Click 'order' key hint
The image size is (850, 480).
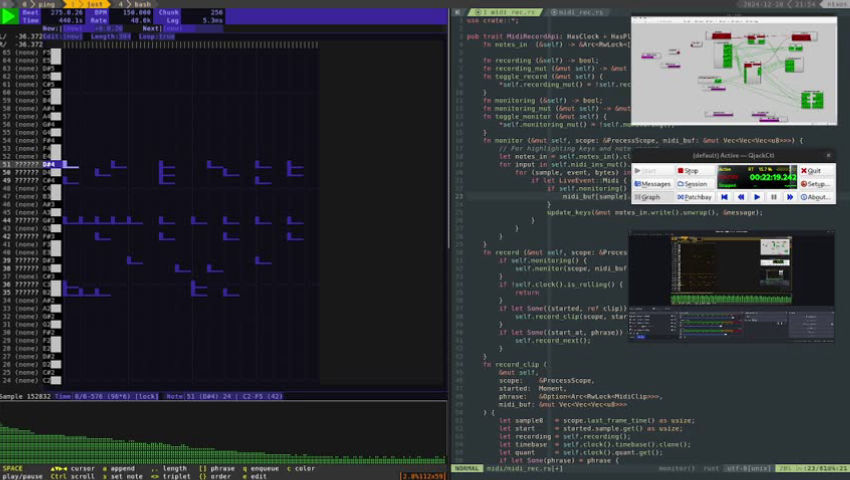pos(220,476)
